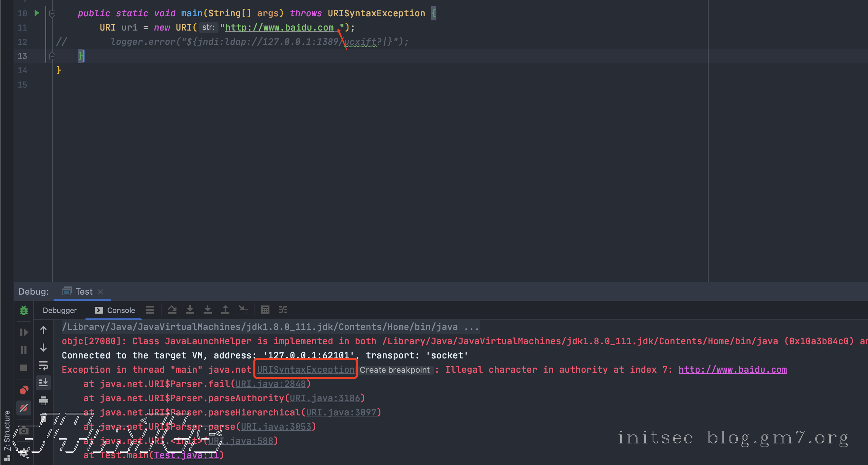The width and height of the screenshot is (868, 465).
Task: Collapse main method fold marker line 10
Action: [x=52, y=14]
